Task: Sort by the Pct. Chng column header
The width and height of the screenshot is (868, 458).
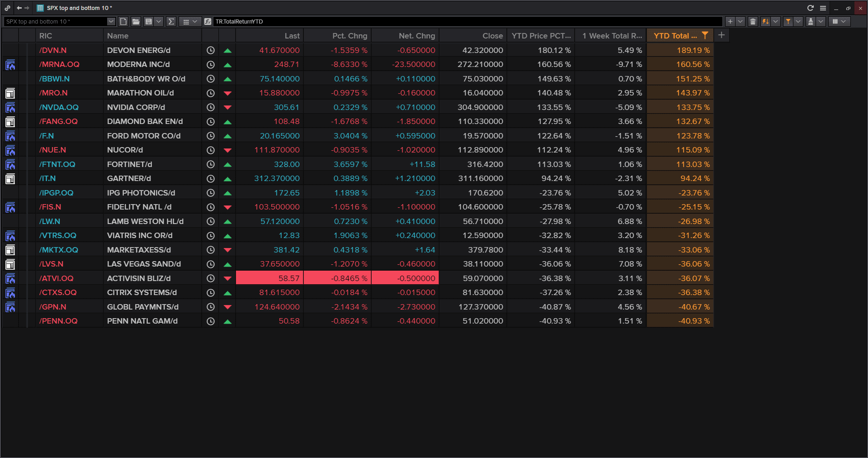Action: [337, 36]
